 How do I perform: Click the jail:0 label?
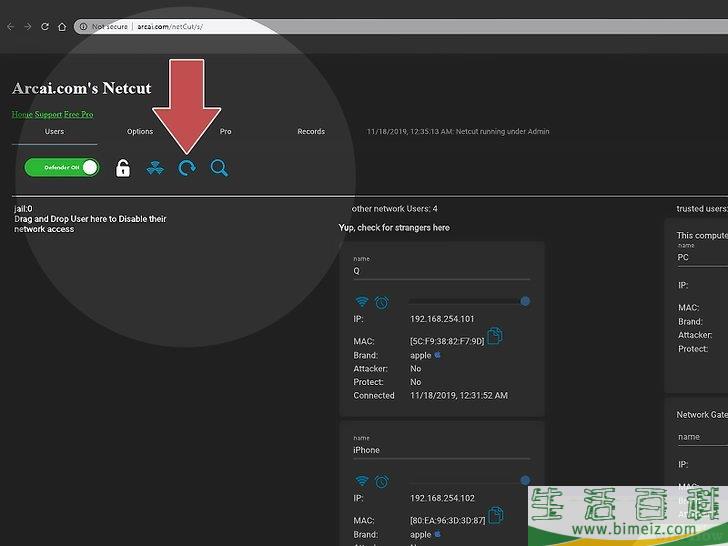(x=23, y=209)
